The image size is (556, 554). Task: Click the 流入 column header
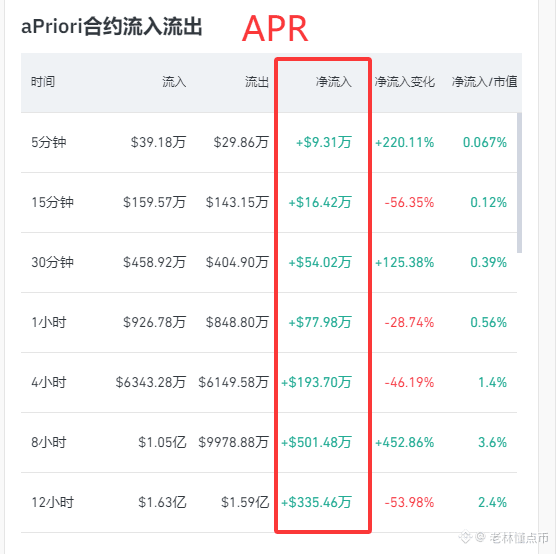[174, 82]
